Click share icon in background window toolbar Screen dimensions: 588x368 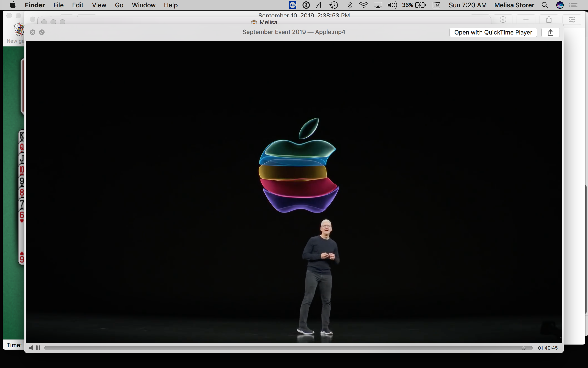pos(549,20)
